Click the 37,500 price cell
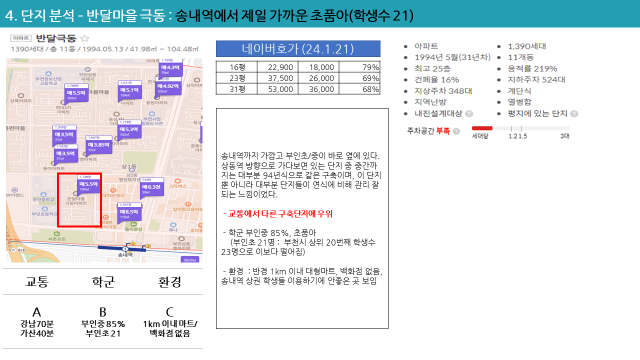The height and width of the screenshot is (360, 640). pyautogui.click(x=278, y=78)
